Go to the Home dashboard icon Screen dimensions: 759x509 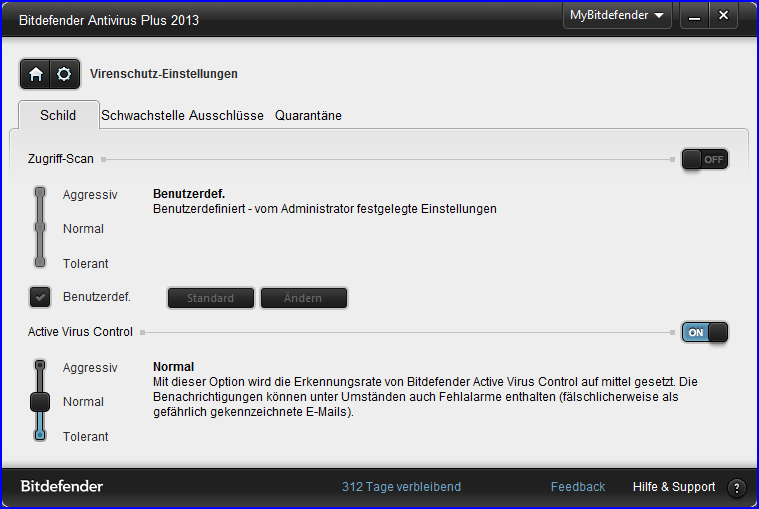coord(35,74)
